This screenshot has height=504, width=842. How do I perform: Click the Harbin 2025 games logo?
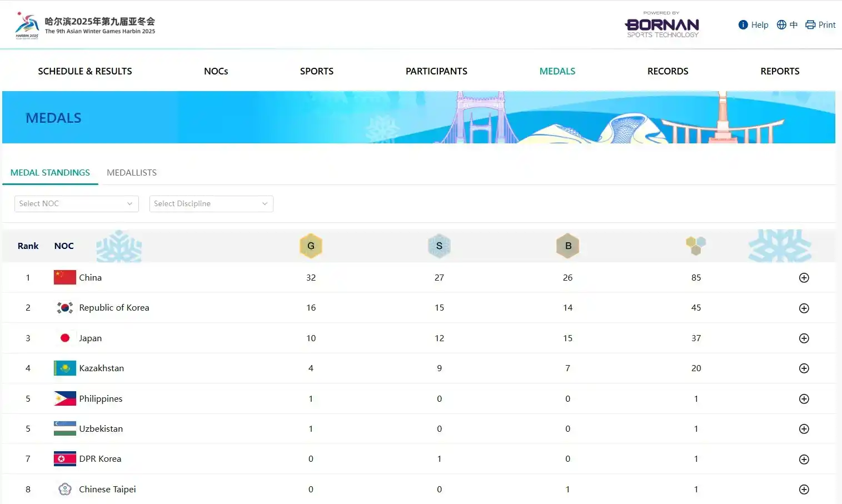coord(27,25)
